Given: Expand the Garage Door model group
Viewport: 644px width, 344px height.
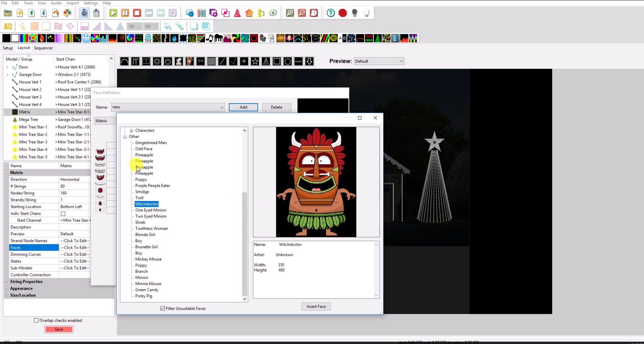Looking at the screenshot, I should [x=7, y=74].
